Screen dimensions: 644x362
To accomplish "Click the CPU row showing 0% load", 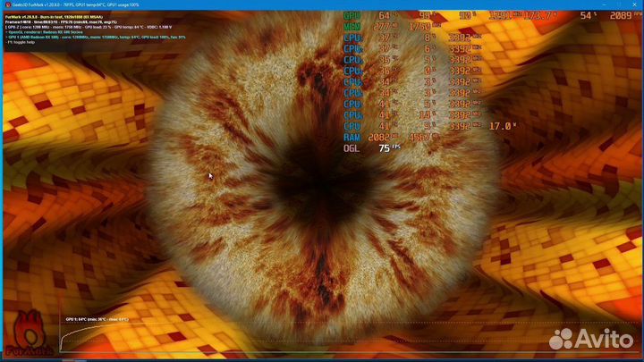I will pos(412,71).
